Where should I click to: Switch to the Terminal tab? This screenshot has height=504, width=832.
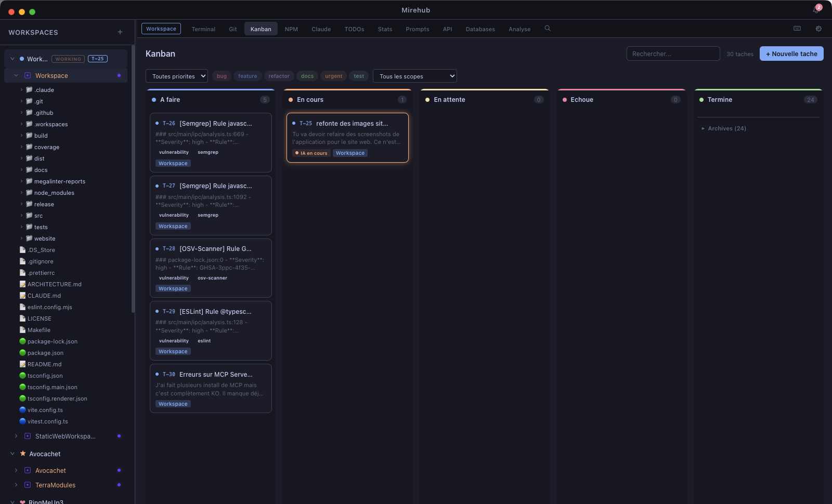point(203,29)
